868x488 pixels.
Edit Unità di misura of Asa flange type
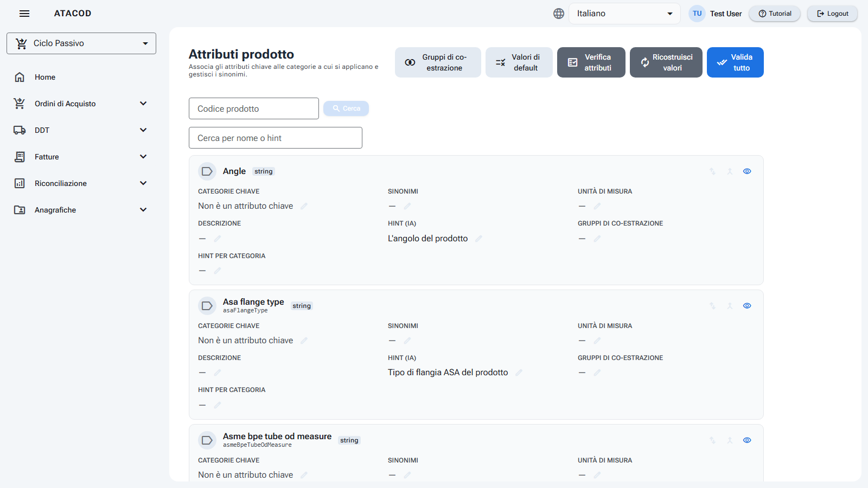(x=597, y=341)
